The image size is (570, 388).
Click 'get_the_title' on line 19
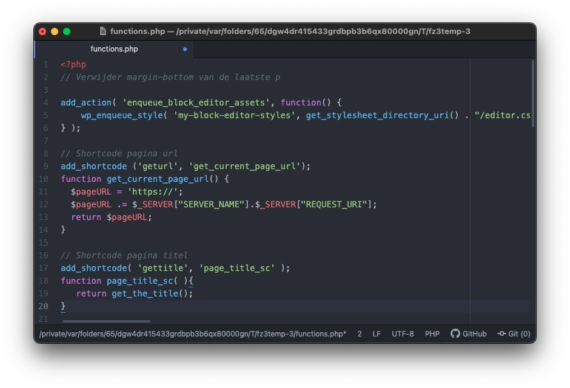pos(145,293)
